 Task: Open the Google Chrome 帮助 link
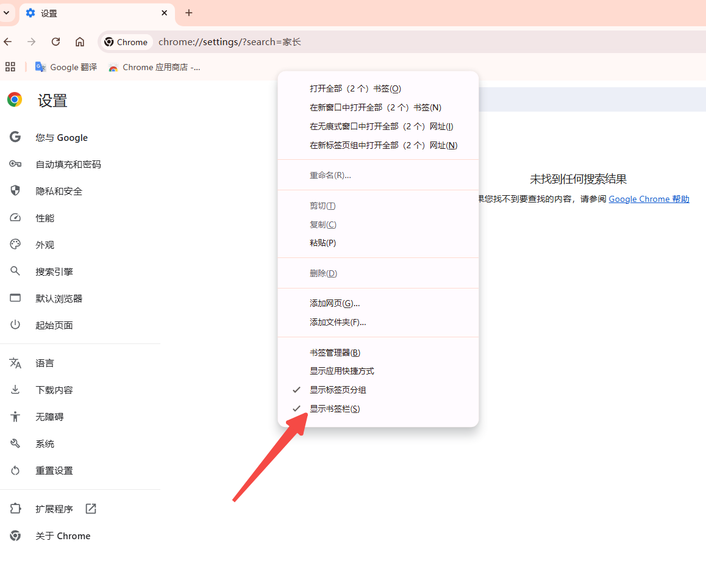[649, 199]
